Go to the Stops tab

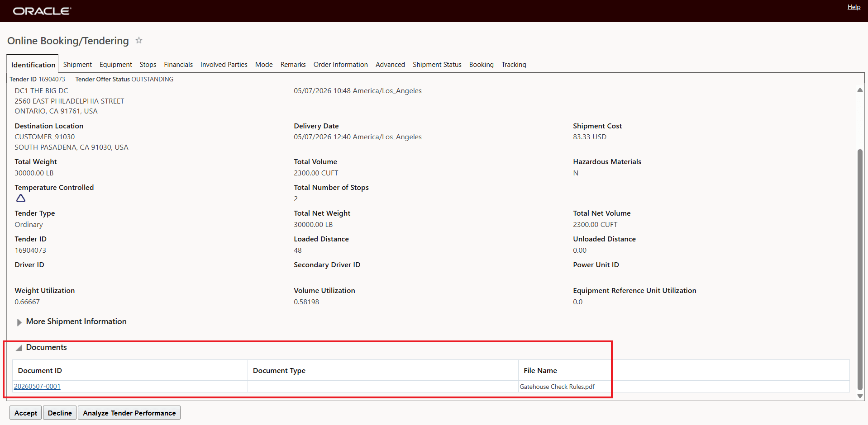tap(148, 65)
